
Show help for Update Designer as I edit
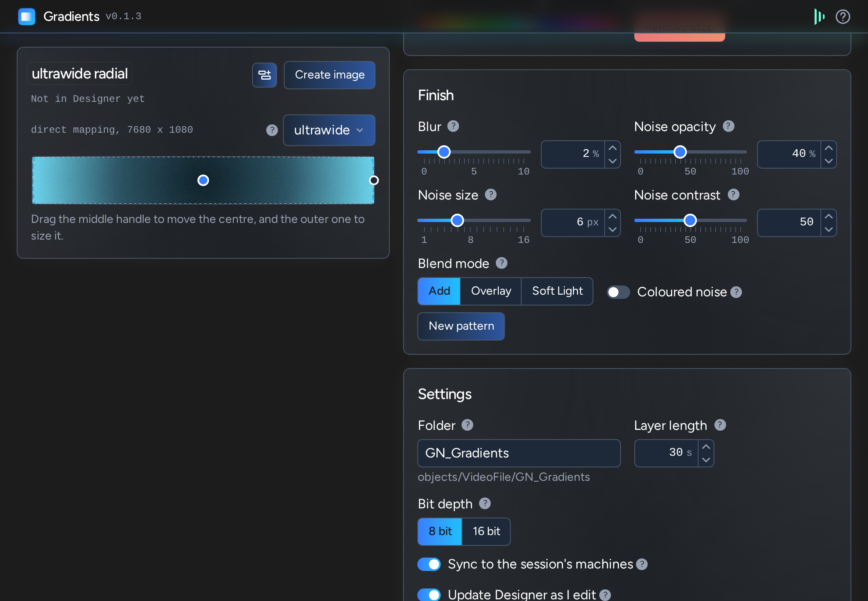(x=605, y=595)
